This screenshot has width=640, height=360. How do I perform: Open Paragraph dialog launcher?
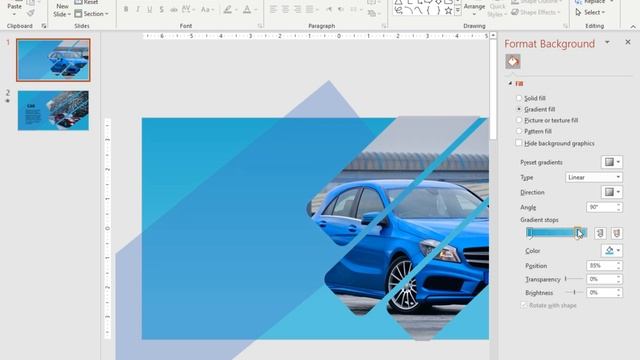[384, 26]
